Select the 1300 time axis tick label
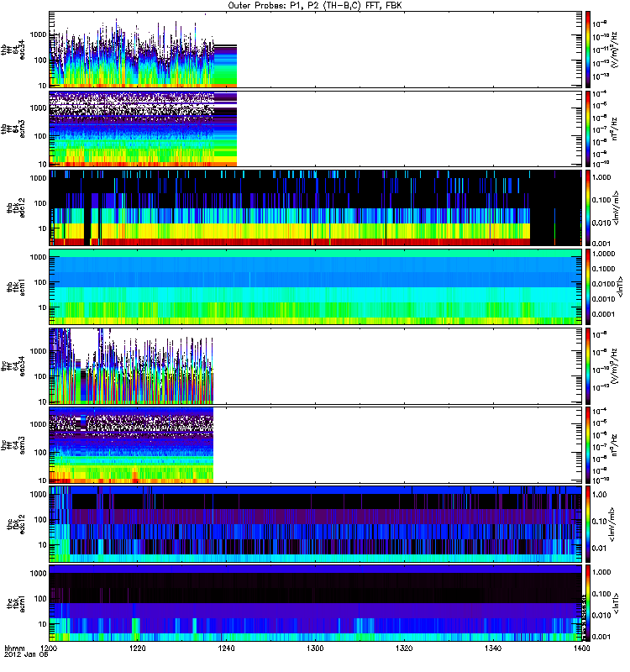This screenshot has height=672, width=630. 315,649
